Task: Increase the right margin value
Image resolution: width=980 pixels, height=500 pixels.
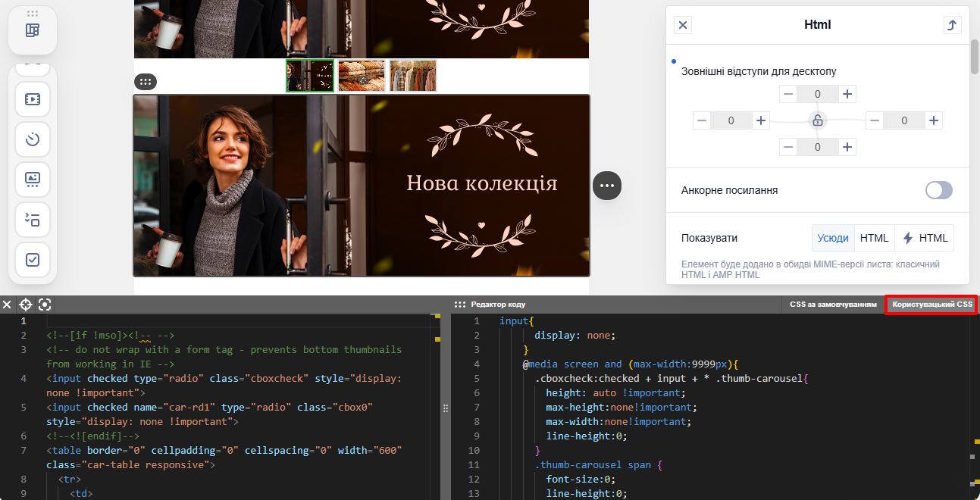Action: [934, 120]
